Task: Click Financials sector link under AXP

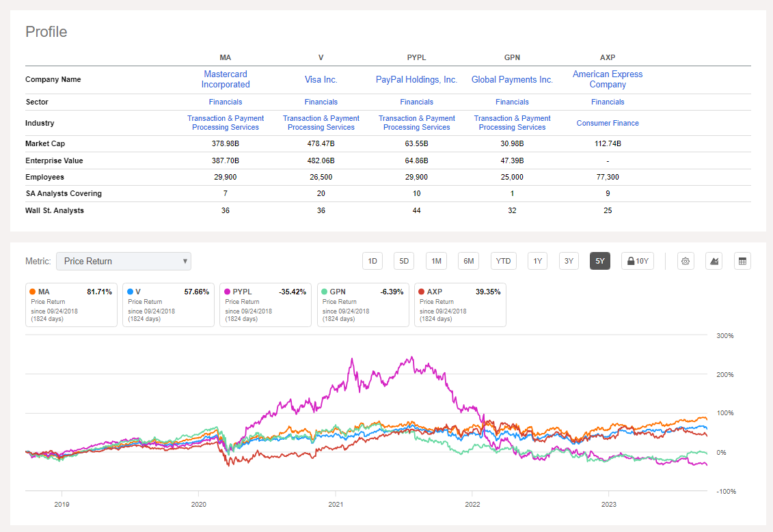Action: point(608,102)
